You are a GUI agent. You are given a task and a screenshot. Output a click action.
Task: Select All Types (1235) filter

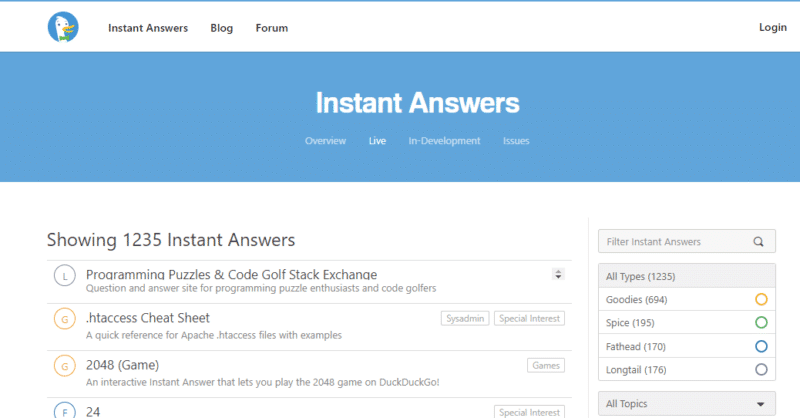tap(687, 276)
